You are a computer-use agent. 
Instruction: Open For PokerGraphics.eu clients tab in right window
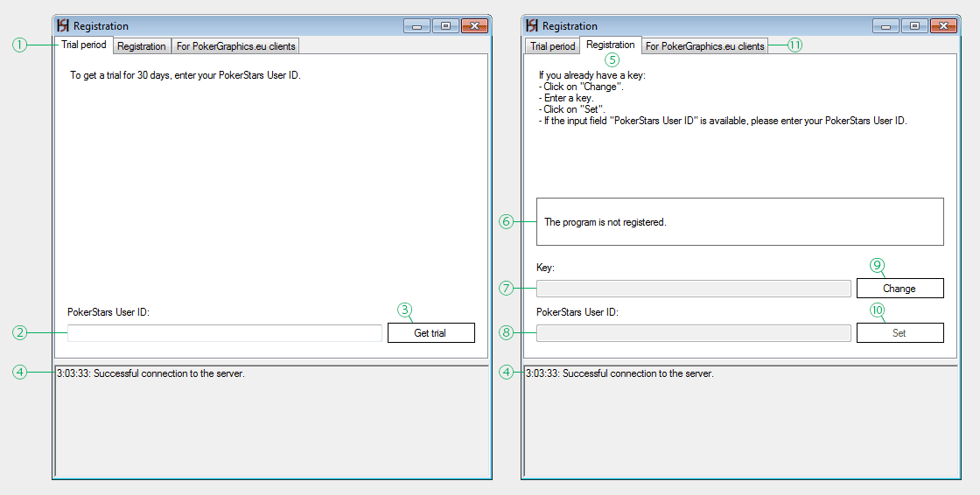(704, 46)
